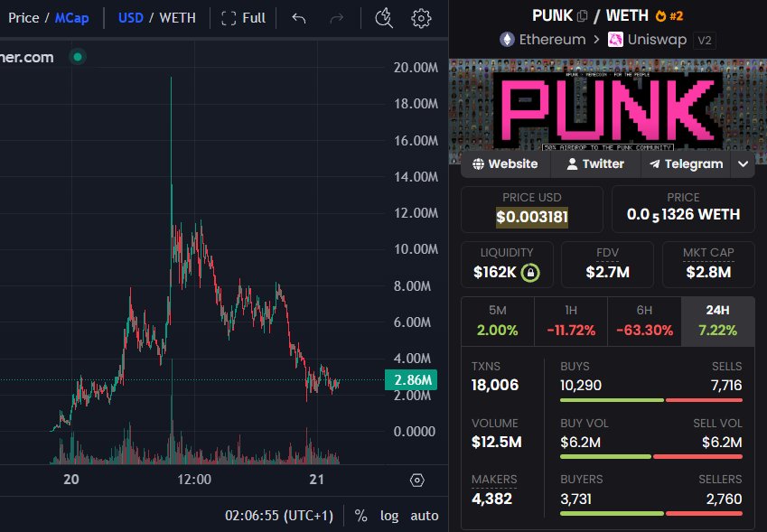This screenshot has height=532, width=767.
Task: Expand chart with Full button
Action: pyautogui.click(x=244, y=18)
